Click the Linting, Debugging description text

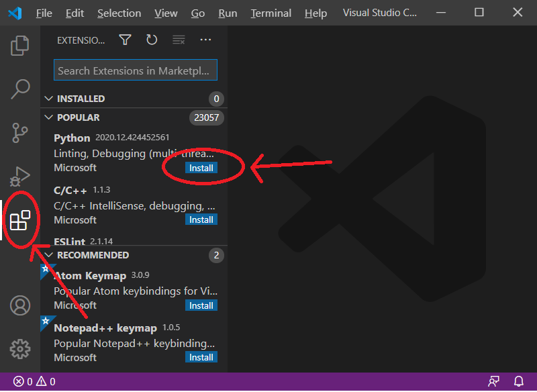click(134, 153)
